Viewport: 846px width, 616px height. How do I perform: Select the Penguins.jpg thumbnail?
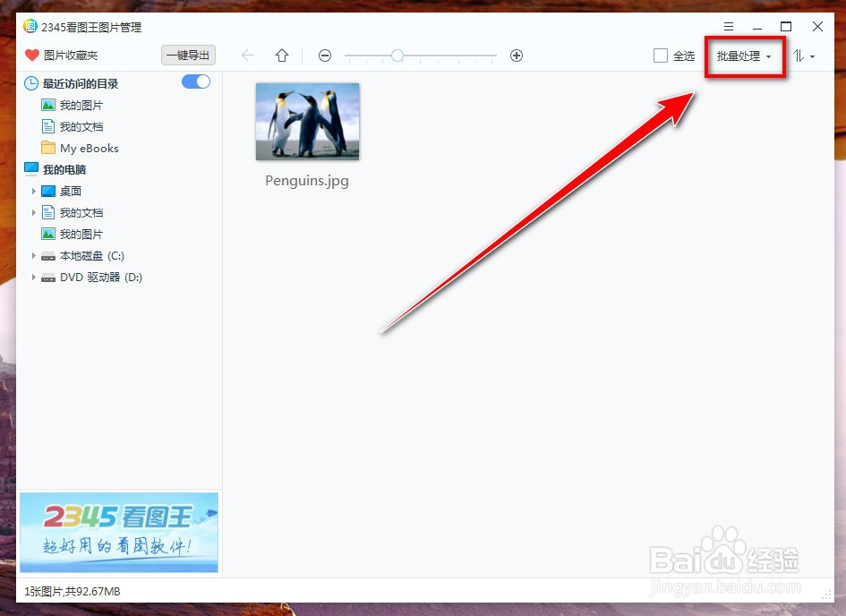coord(308,122)
